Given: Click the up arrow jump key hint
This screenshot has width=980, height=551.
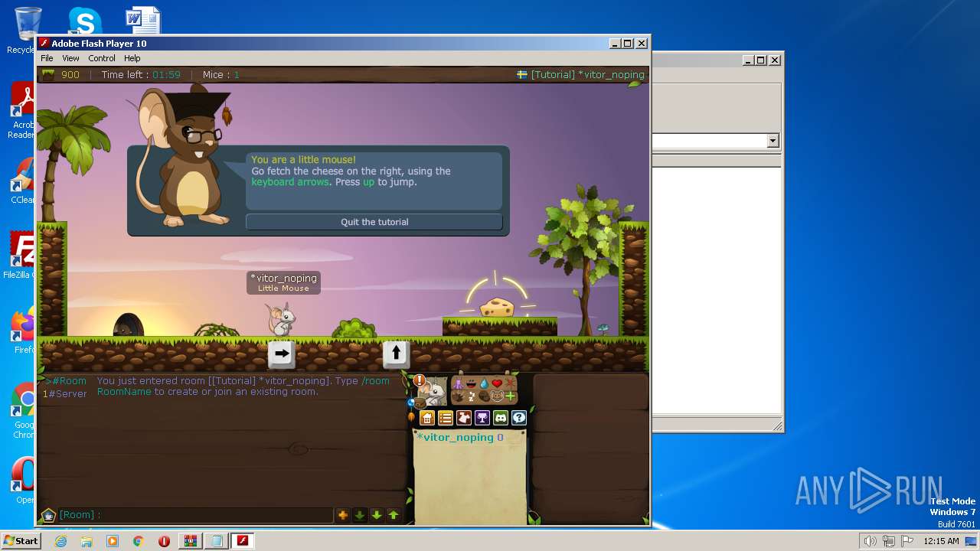Looking at the screenshot, I should 395,354.
